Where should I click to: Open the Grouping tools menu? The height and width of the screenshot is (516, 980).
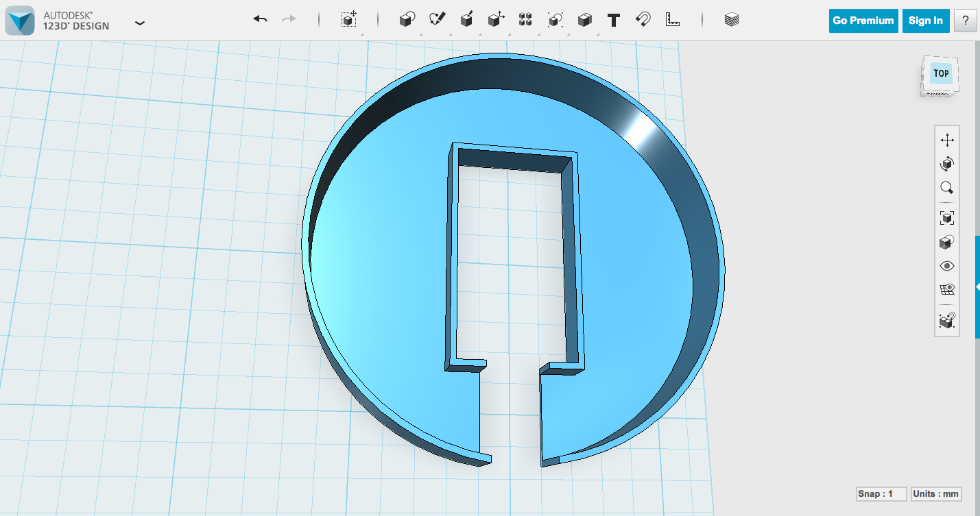pos(555,20)
